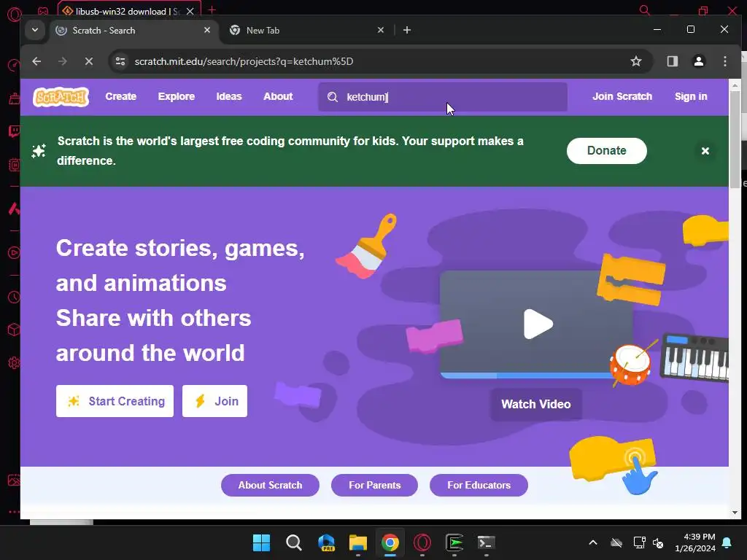Image resolution: width=747 pixels, height=560 pixels.
Task: Open Windows taskbar search
Action: pos(293,542)
